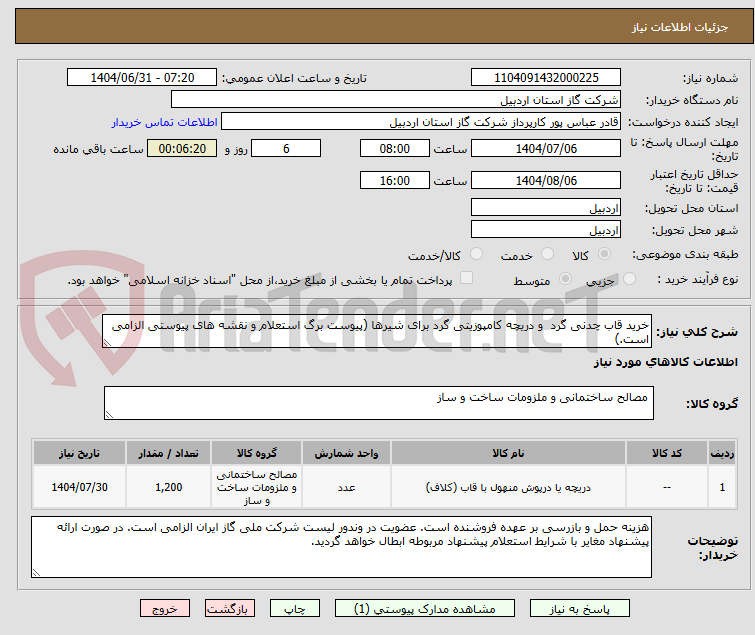Click the واحد شمارش column header
Image resolution: width=755 pixels, height=635 pixels.
click(346, 453)
